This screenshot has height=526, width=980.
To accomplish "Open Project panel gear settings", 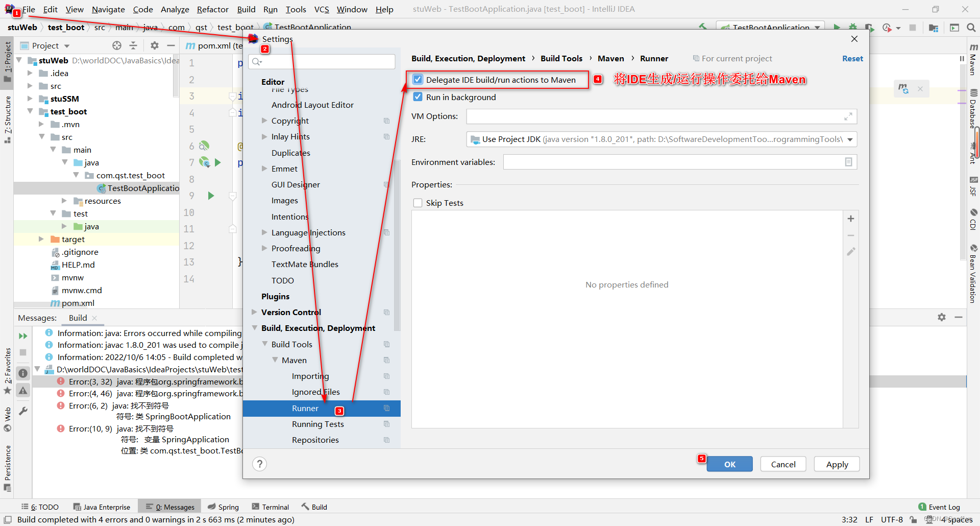I will coord(155,45).
